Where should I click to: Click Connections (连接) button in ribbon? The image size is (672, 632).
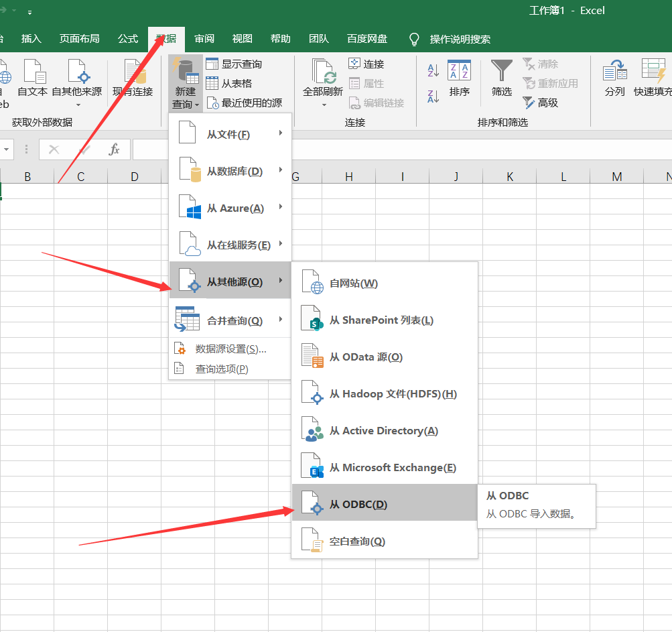click(366, 64)
